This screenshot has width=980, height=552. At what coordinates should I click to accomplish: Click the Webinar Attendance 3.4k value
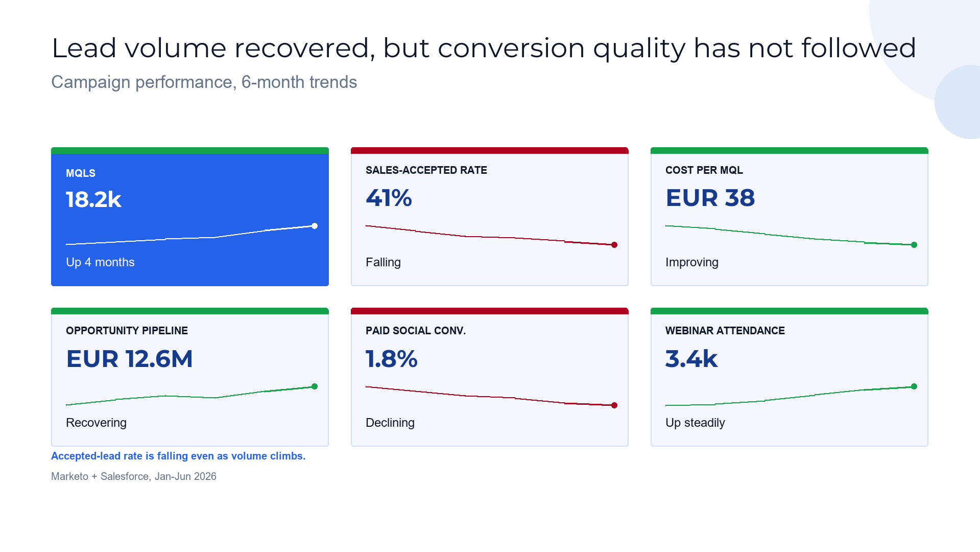pyautogui.click(x=691, y=358)
